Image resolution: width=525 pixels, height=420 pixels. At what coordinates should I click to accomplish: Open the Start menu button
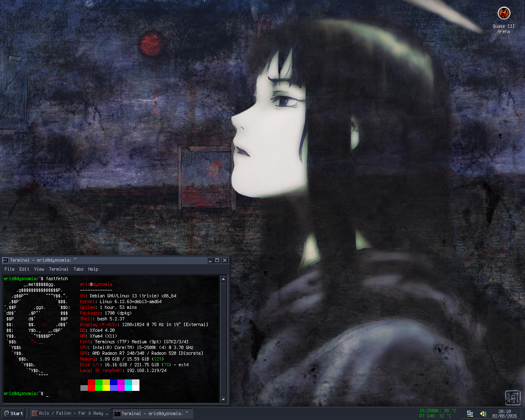[14, 413]
